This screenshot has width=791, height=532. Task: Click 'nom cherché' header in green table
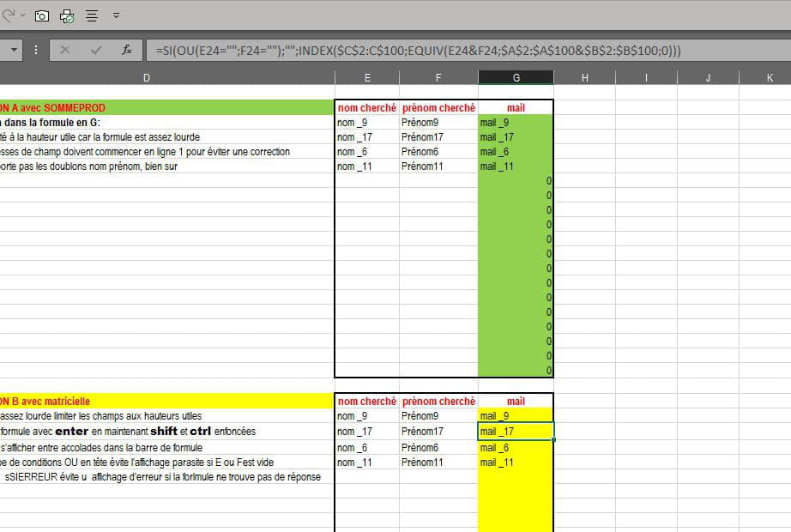click(366, 107)
